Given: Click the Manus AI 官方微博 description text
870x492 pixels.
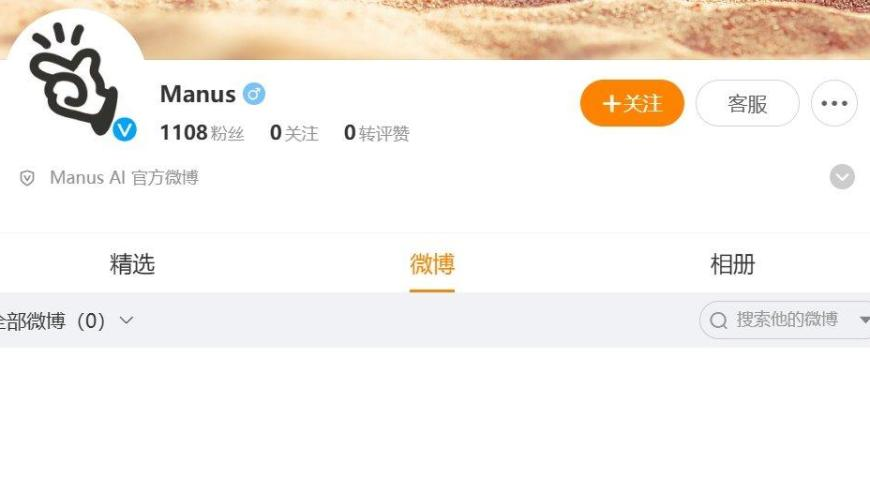Looking at the screenshot, I should [x=124, y=177].
